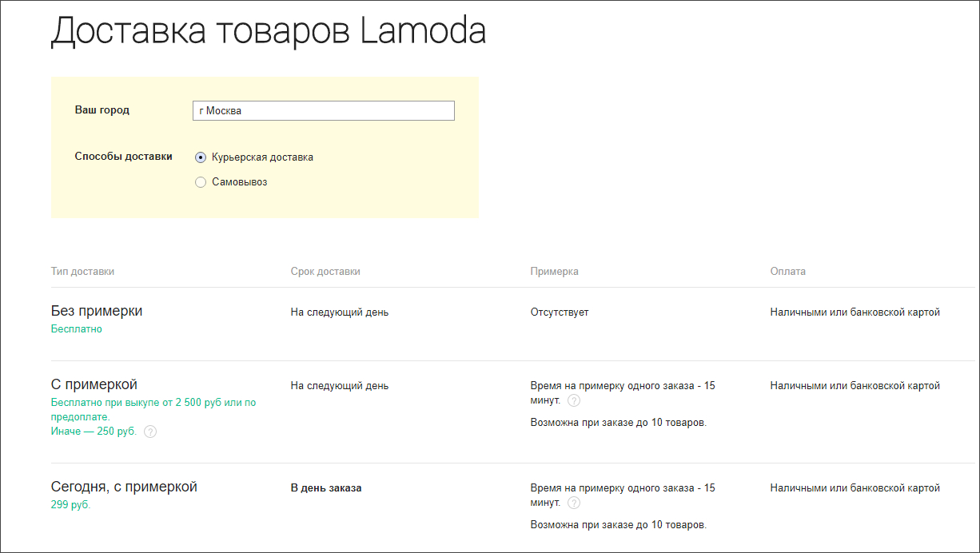Click 'На следующий день' in the 'С примеркой' row
The width and height of the screenshot is (980, 553).
[x=340, y=386]
